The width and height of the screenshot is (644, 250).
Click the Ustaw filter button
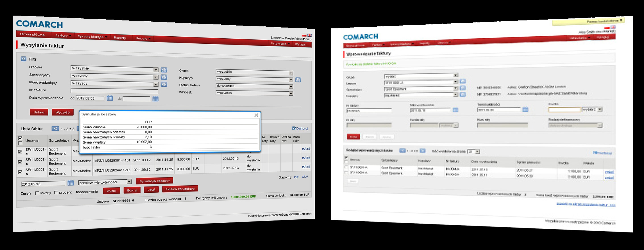pos(39,112)
